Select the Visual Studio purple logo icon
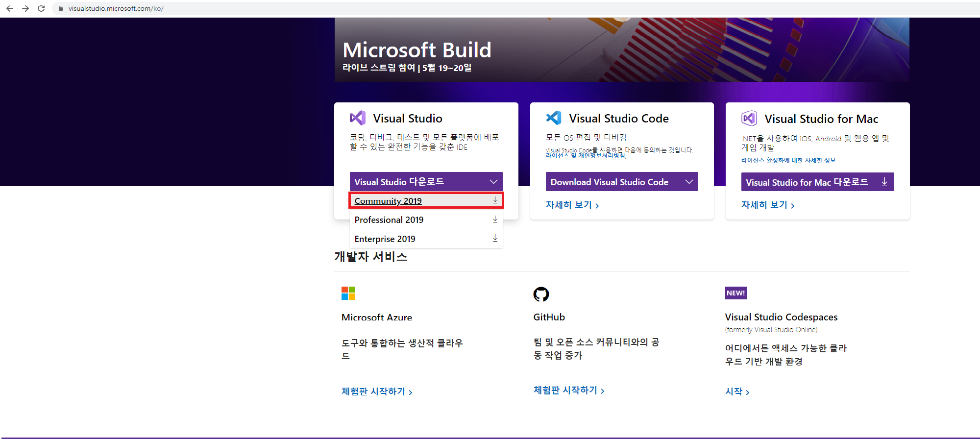The image size is (980, 439). [x=358, y=118]
